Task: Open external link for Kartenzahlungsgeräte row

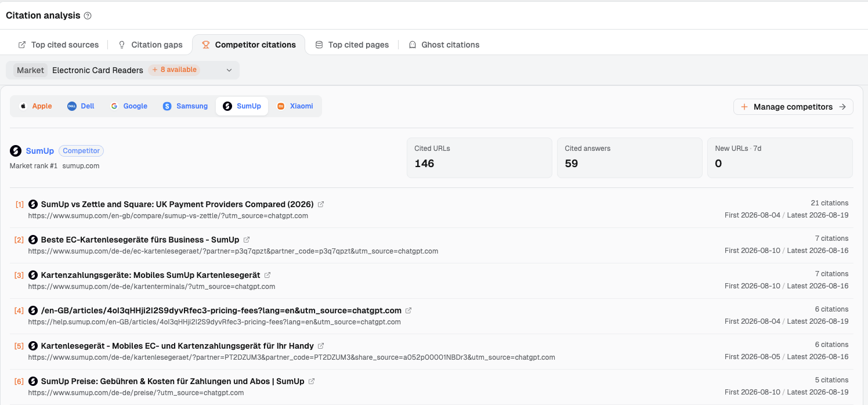Action: click(267, 275)
